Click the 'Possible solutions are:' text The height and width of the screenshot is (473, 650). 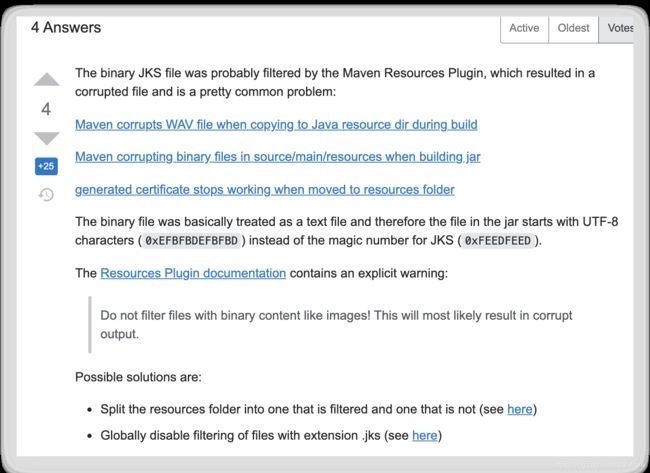pos(138,377)
